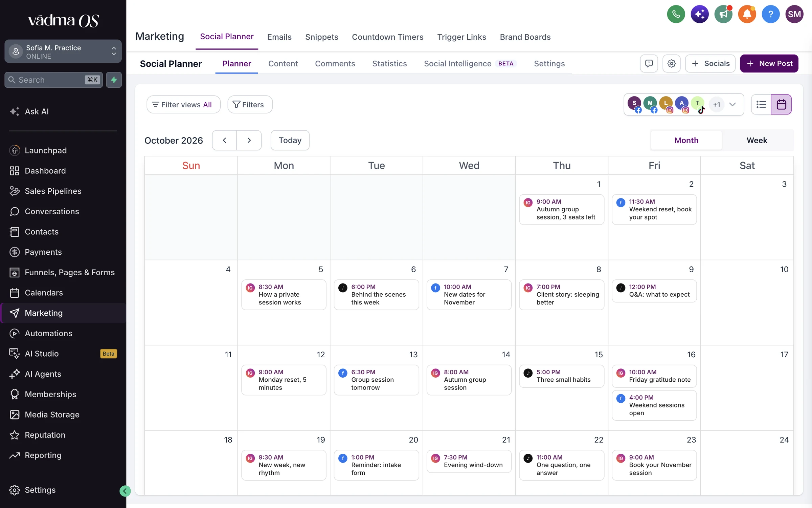Select Week calendar view
The width and height of the screenshot is (812, 508).
tap(757, 140)
